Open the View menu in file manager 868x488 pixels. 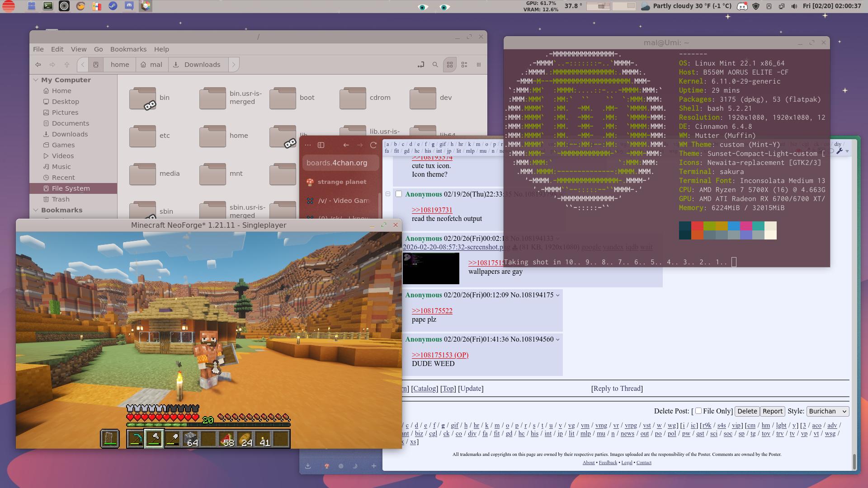[78, 49]
